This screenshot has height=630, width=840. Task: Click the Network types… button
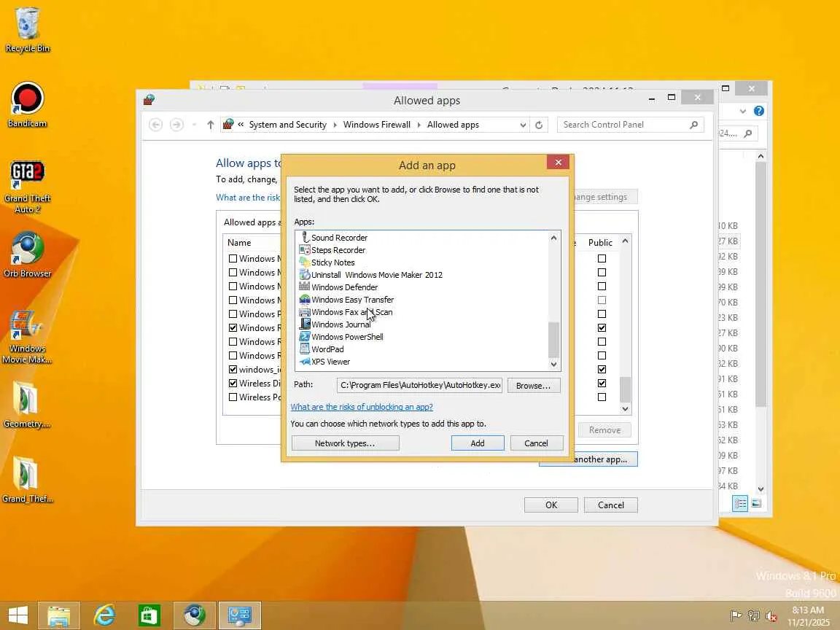click(345, 443)
